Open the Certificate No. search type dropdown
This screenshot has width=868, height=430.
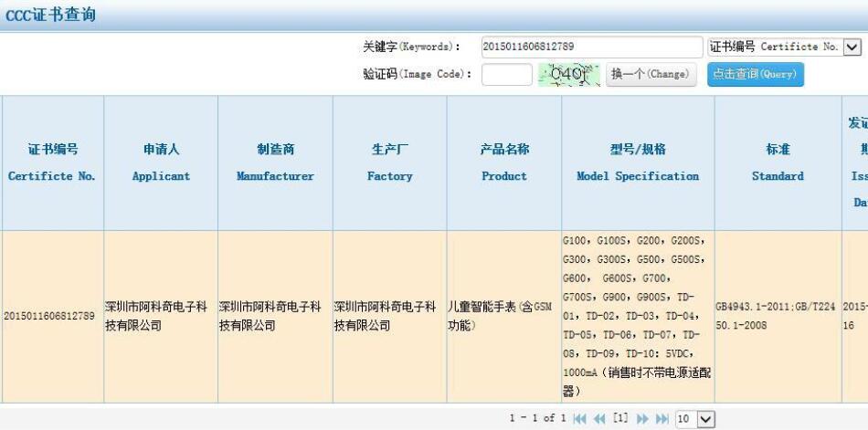click(852, 47)
